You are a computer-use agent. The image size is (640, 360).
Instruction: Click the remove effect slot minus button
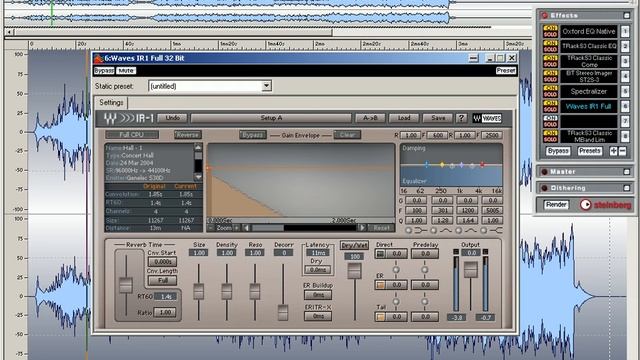622,151
